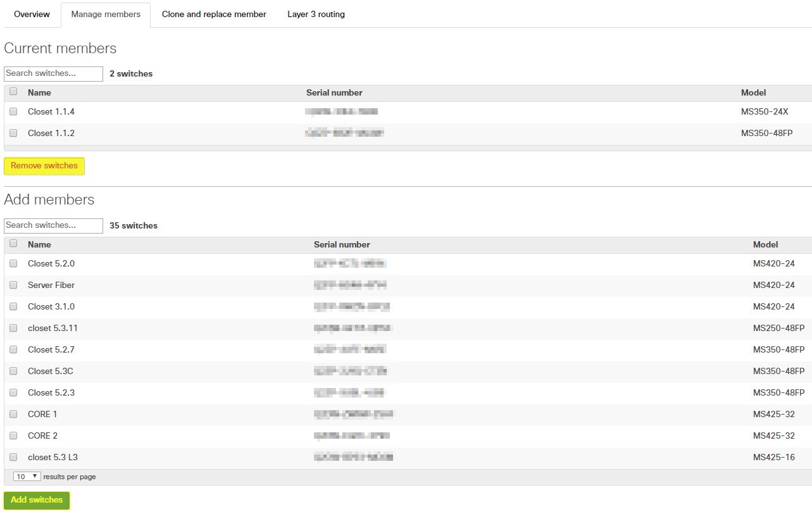This screenshot has width=812, height=514.
Task: Select the Manage members tab
Action: pyautogui.click(x=106, y=15)
